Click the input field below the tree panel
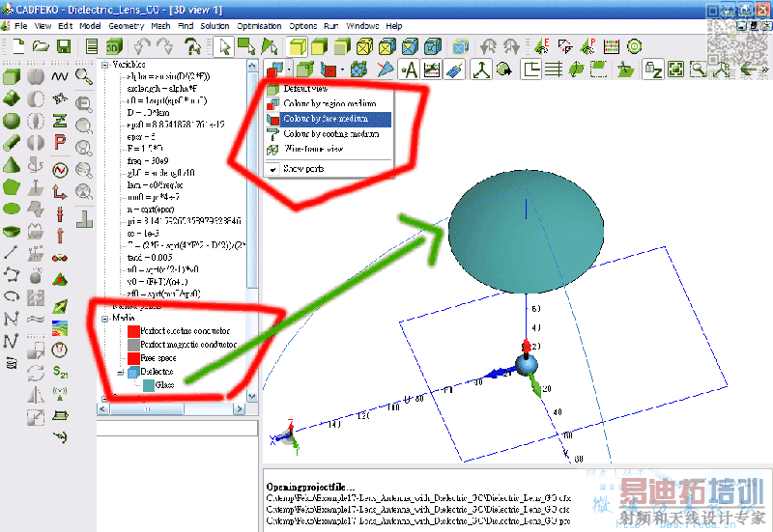Viewport: 773px width, 532px height. point(177,428)
